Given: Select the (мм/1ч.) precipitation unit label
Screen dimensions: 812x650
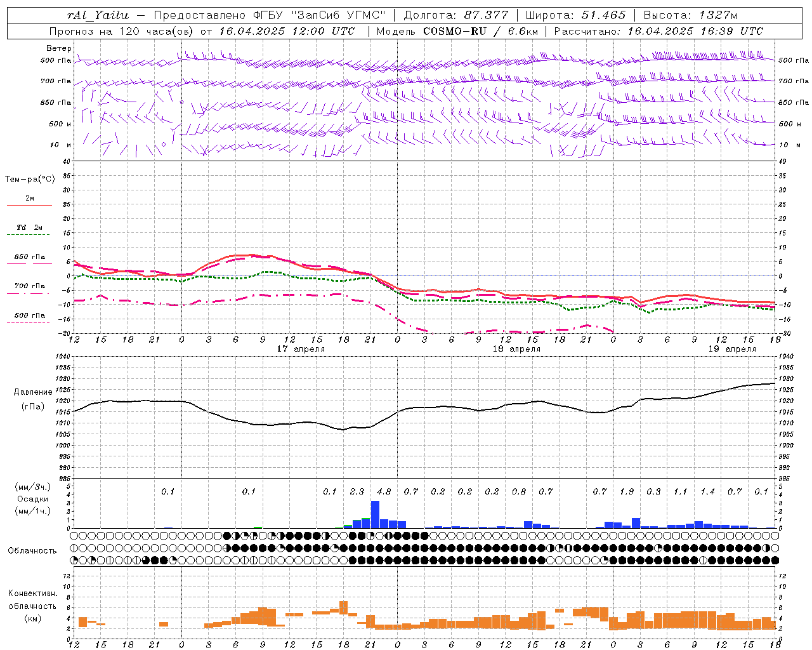Looking at the screenshot, I should (33, 511).
